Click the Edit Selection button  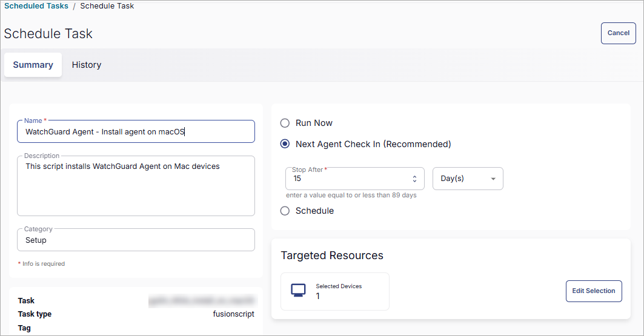click(x=594, y=291)
